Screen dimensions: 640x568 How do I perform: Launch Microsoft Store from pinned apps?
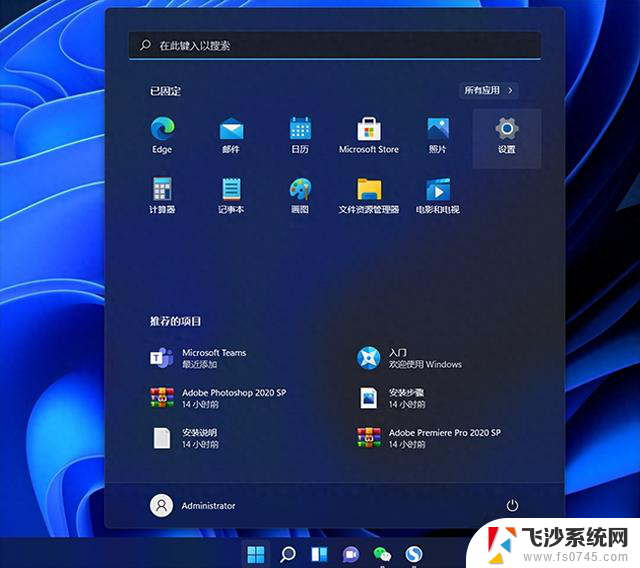point(369,135)
